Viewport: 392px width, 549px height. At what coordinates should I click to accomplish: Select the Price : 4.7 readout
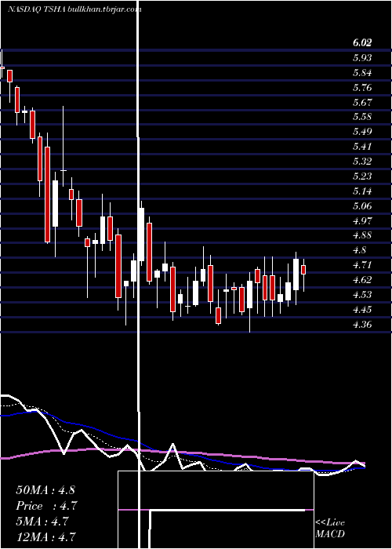[46, 506]
